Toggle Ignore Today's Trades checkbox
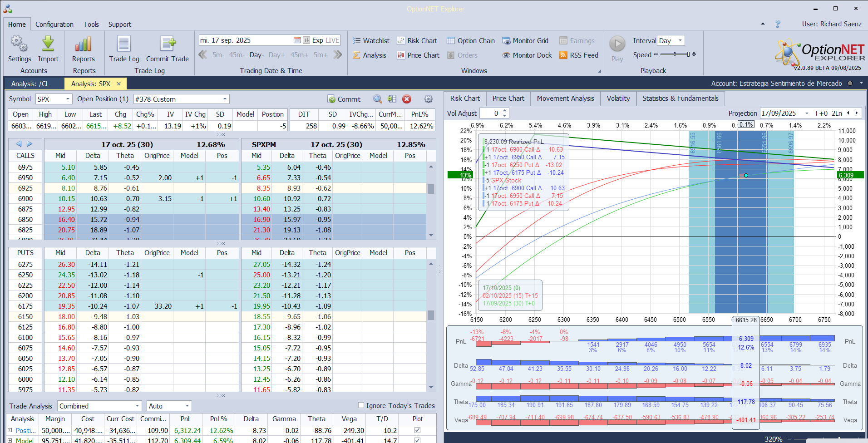Viewport: 868px width, 443px height. 361,405
